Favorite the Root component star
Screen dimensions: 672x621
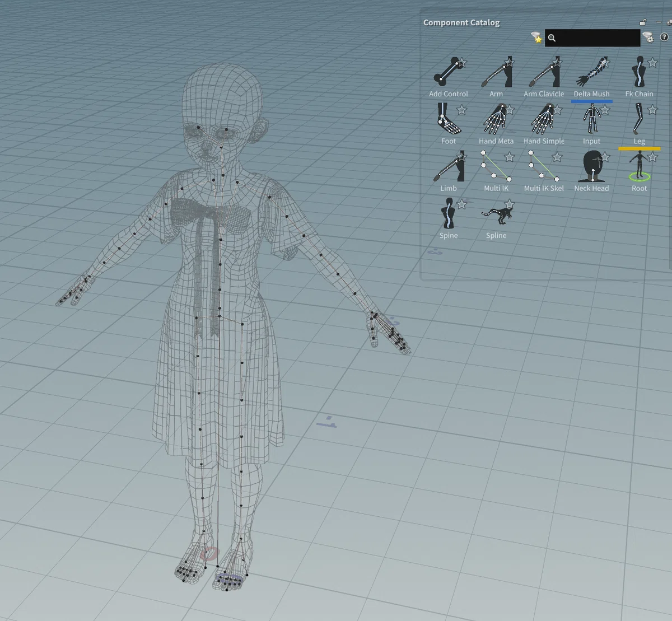pyautogui.click(x=652, y=157)
